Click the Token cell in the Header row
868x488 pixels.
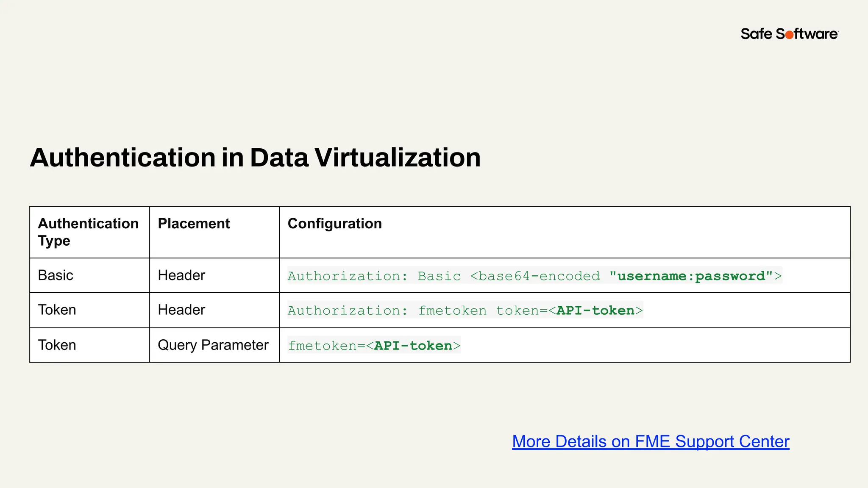click(89, 310)
